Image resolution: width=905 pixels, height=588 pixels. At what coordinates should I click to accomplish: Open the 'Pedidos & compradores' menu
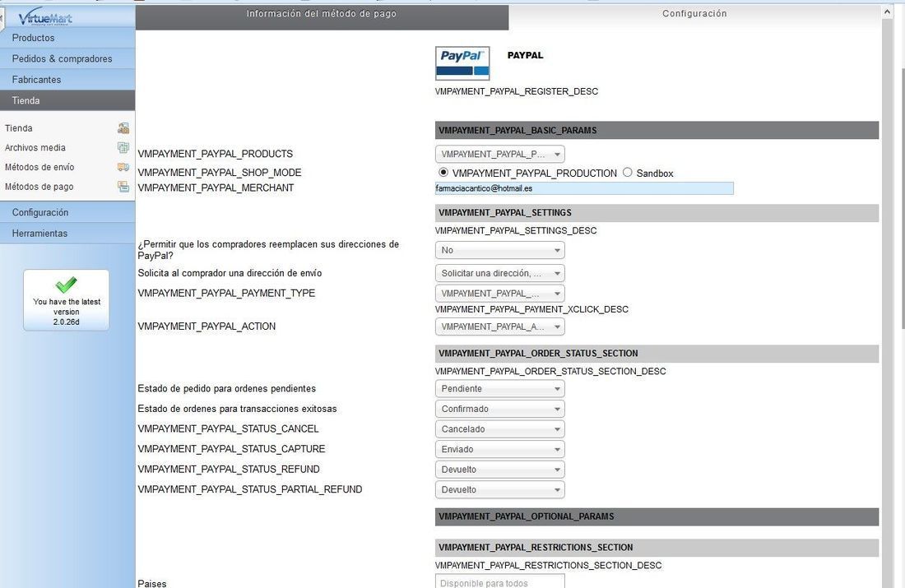67,59
